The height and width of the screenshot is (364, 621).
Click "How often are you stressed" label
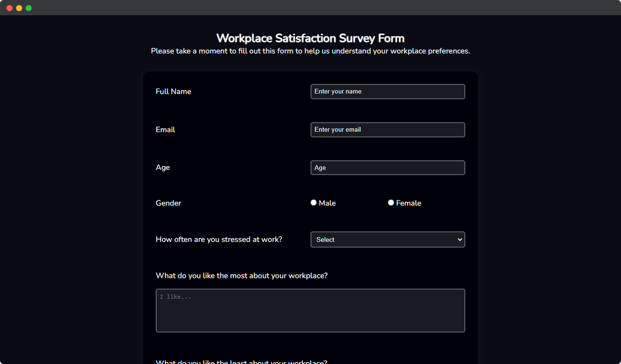pyautogui.click(x=219, y=239)
